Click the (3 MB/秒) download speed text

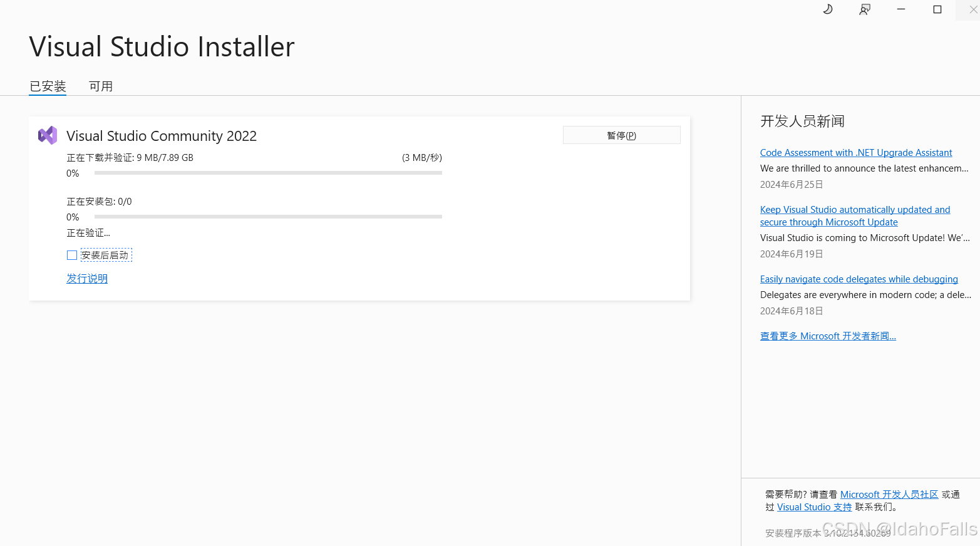[x=422, y=158]
